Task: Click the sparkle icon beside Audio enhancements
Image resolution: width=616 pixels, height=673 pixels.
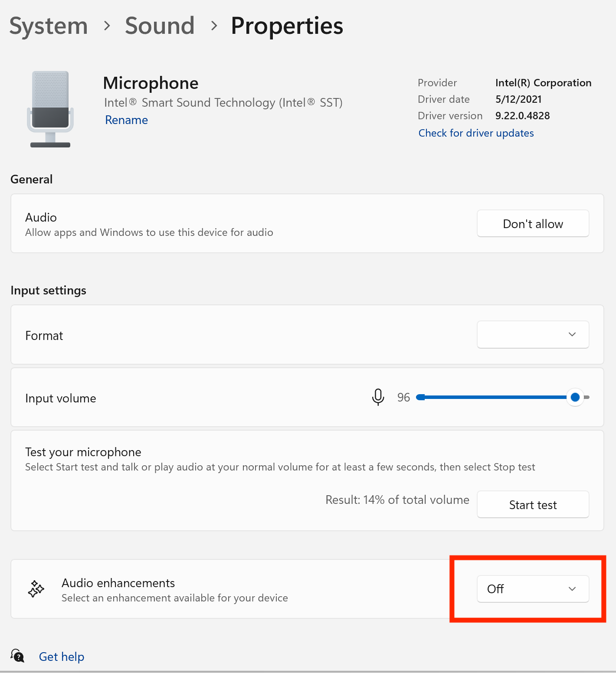Action: [x=36, y=589]
